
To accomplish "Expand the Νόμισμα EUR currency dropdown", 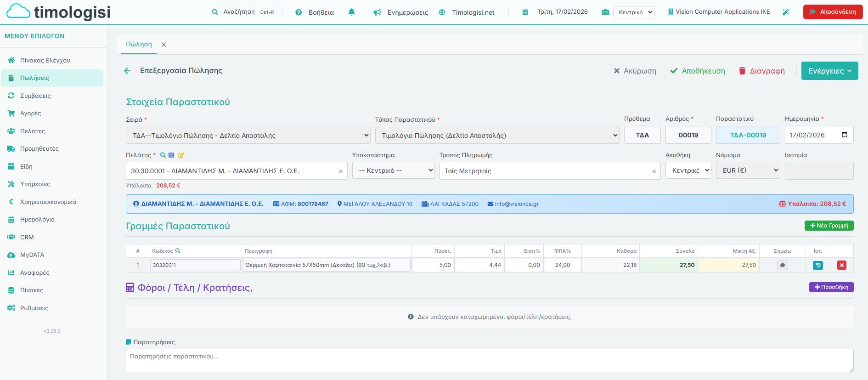I will click(748, 170).
